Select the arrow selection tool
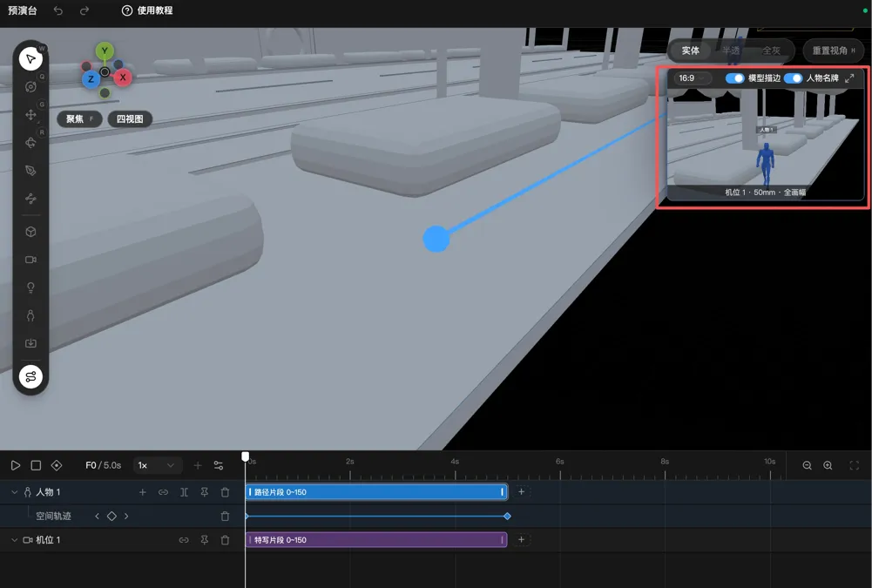872x588 pixels. (x=30, y=59)
